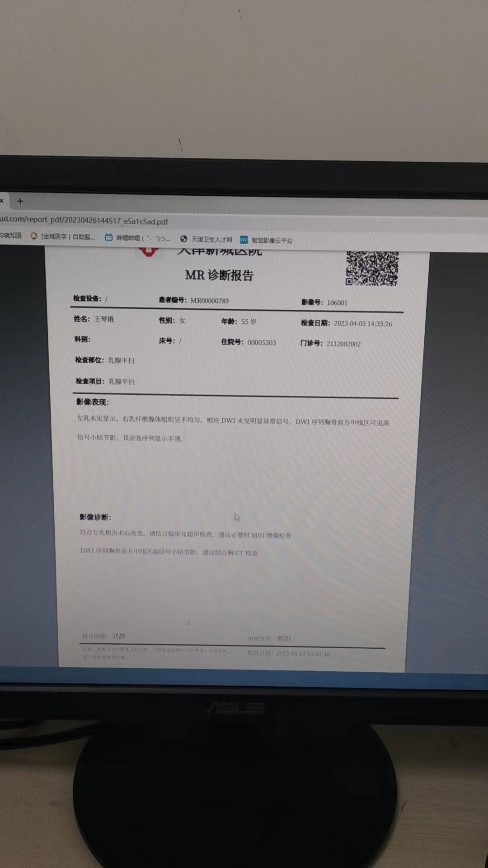The image size is (488, 868).
Task: Click the 性别 value 女
Action: (x=182, y=321)
